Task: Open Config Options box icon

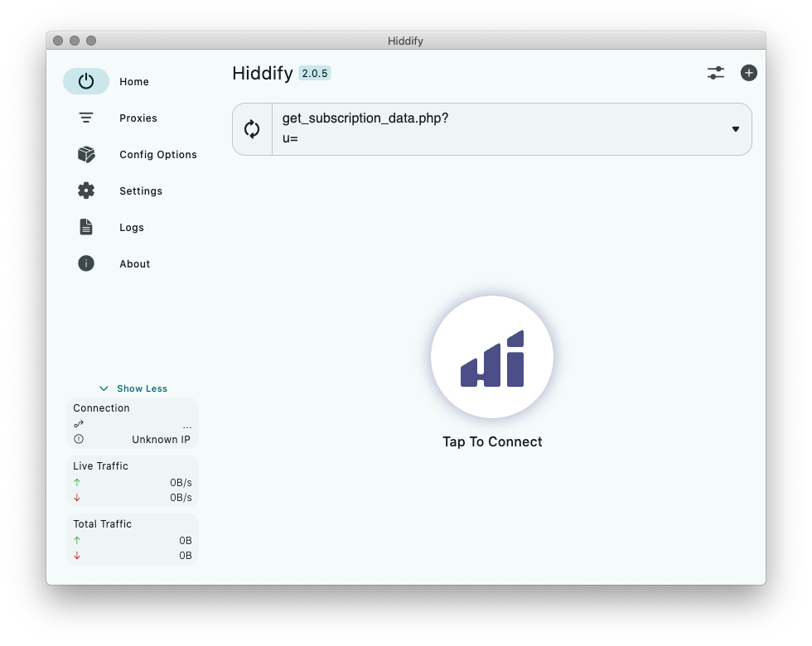Action: coord(86,154)
